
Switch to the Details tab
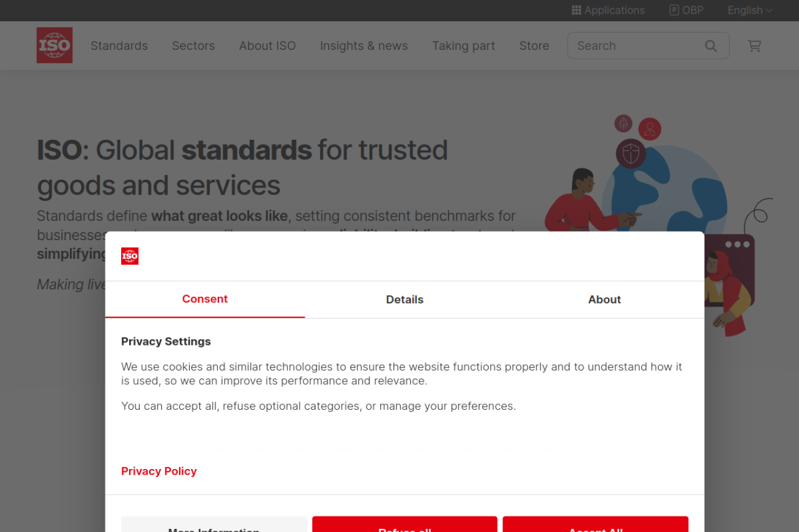(404, 299)
